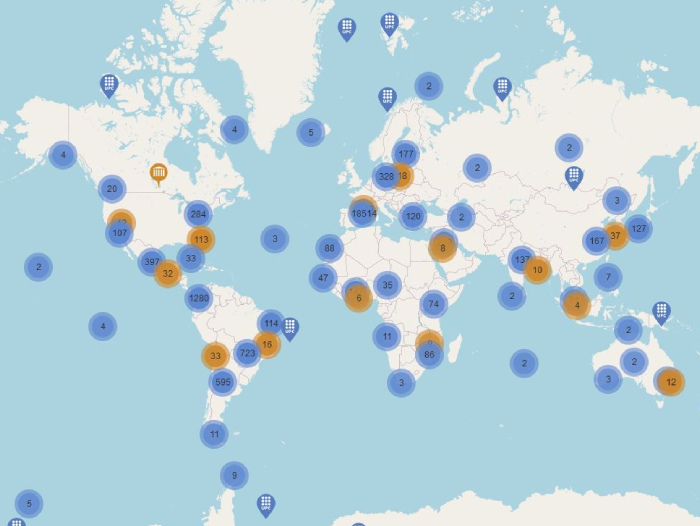Click the orange museum pin in Canada

click(x=159, y=174)
